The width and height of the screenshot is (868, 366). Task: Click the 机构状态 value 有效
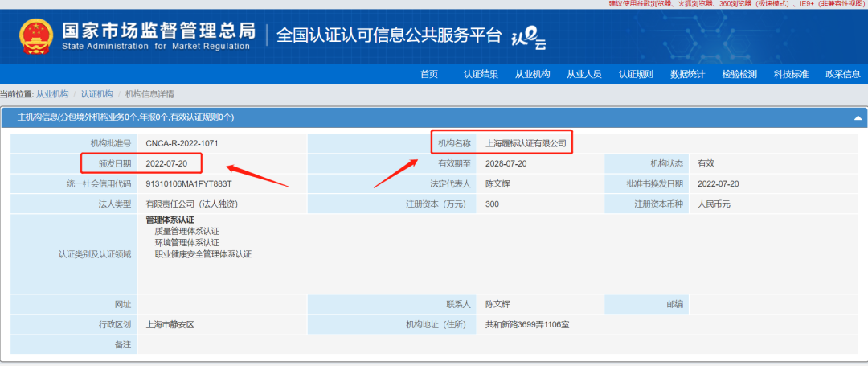point(706,163)
